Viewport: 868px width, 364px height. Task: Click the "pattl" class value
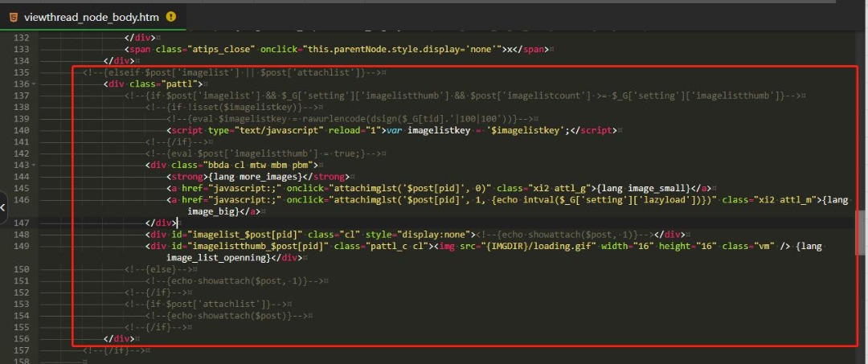(179, 84)
